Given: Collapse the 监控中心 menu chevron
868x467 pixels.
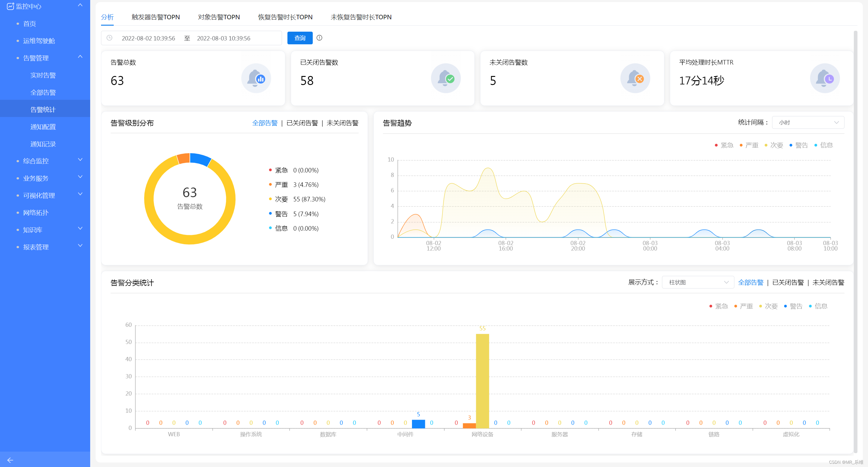Looking at the screenshot, I should pyautogui.click(x=80, y=5).
